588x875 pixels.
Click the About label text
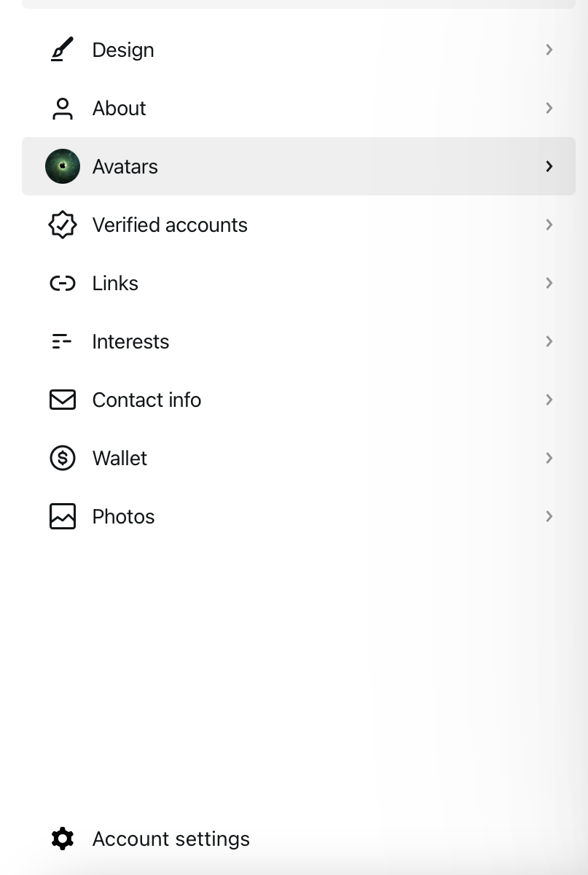pos(119,108)
